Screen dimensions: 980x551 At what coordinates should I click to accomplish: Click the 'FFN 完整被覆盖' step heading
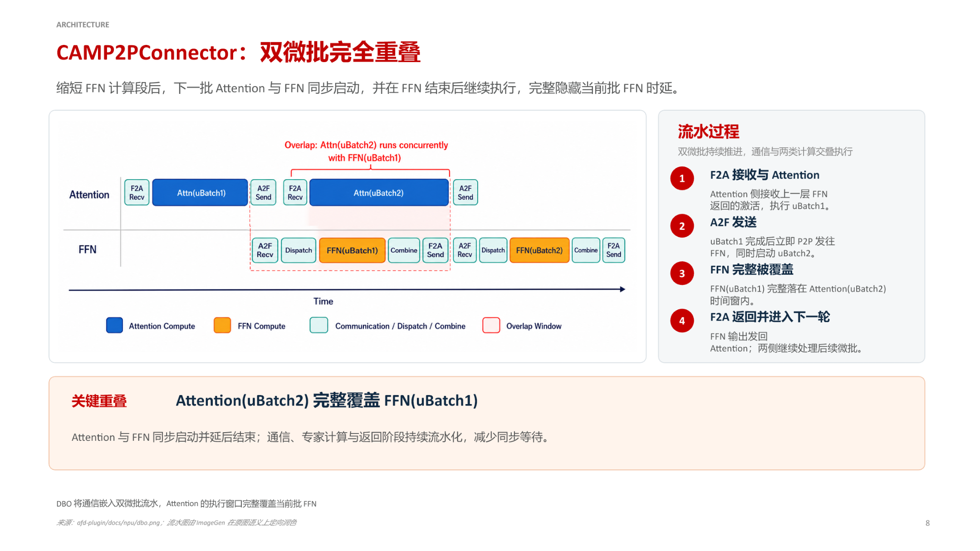pyautogui.click(x=752, y=270)
